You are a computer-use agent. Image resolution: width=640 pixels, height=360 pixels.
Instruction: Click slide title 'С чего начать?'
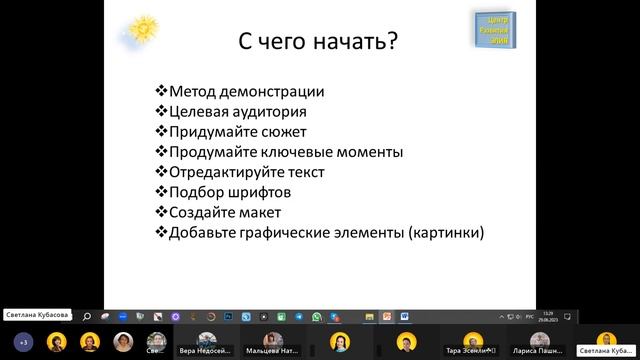318,41
